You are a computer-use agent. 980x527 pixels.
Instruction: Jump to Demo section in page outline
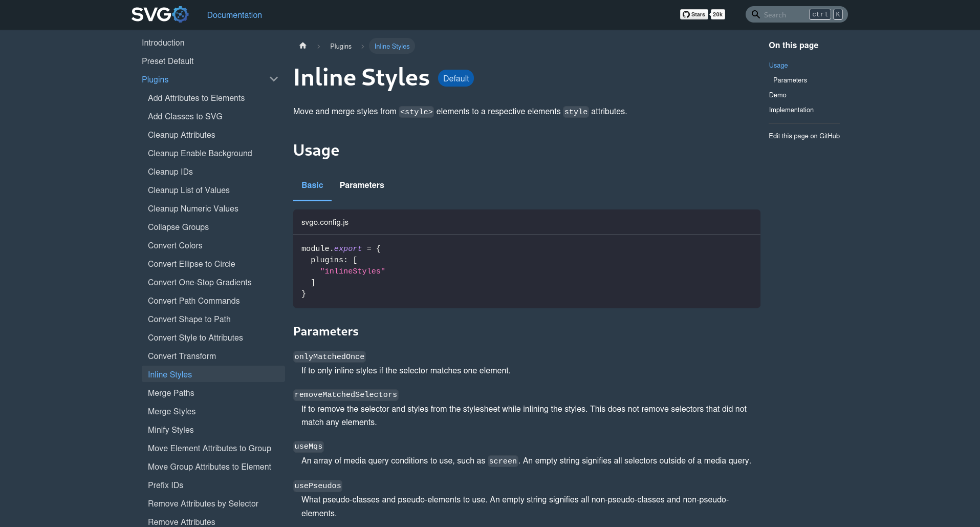(777, 95)
